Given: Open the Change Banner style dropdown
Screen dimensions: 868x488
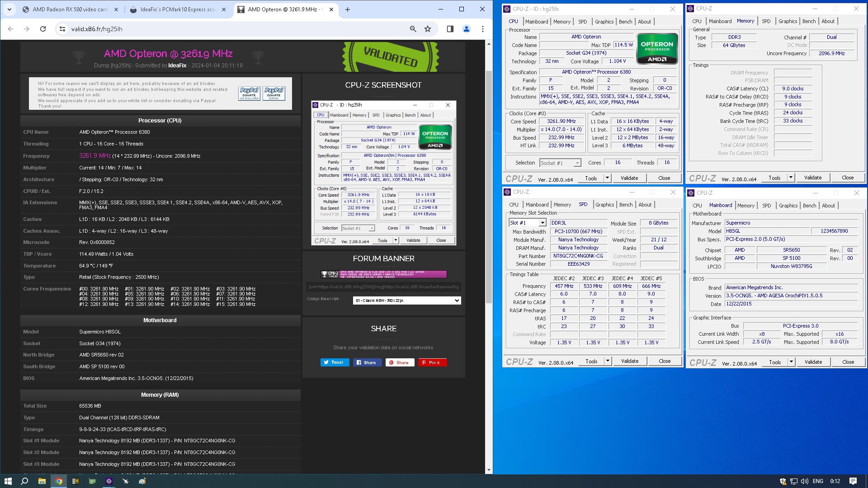Looking at the screenshot, I should pyautogui.click(x=407, y=300).
